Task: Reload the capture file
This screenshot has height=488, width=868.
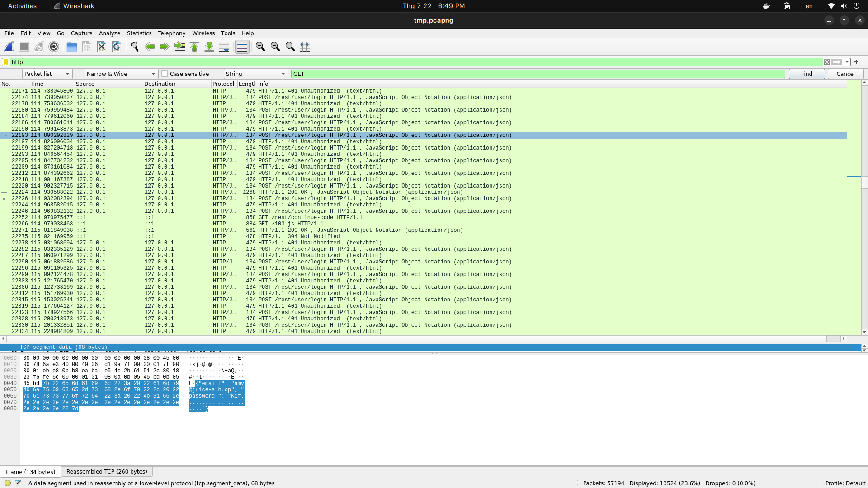Action: tap(116, 47)
